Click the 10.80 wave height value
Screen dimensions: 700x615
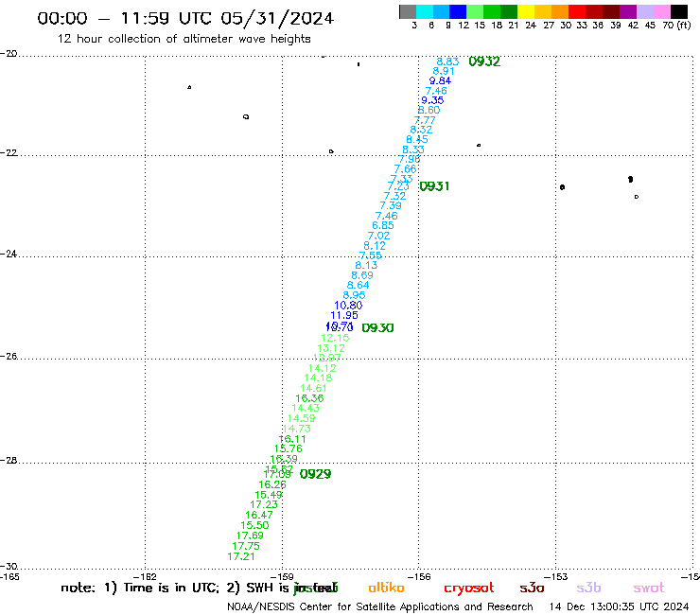pos(348,306)
